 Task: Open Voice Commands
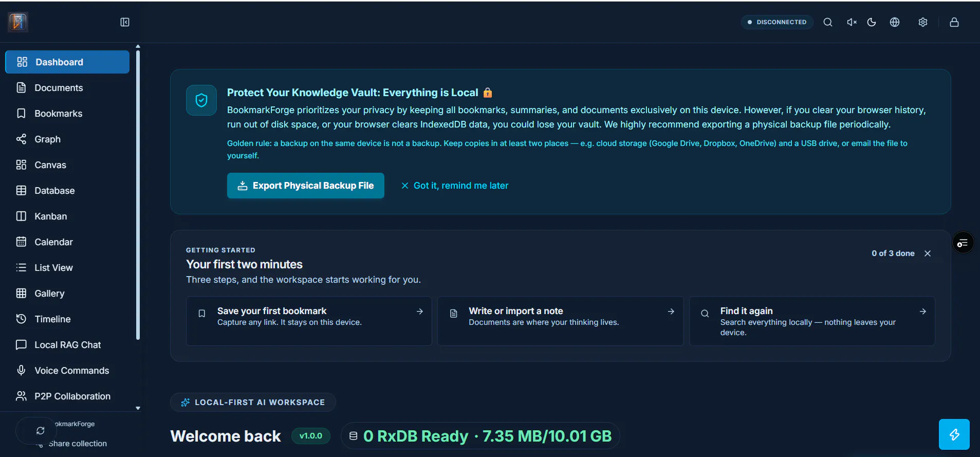(67, 371)
